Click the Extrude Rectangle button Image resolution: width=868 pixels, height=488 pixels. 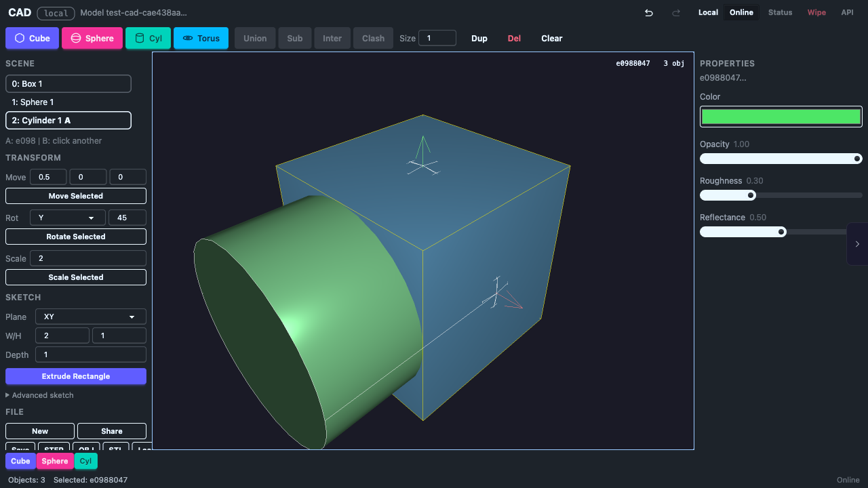point(75,376)
